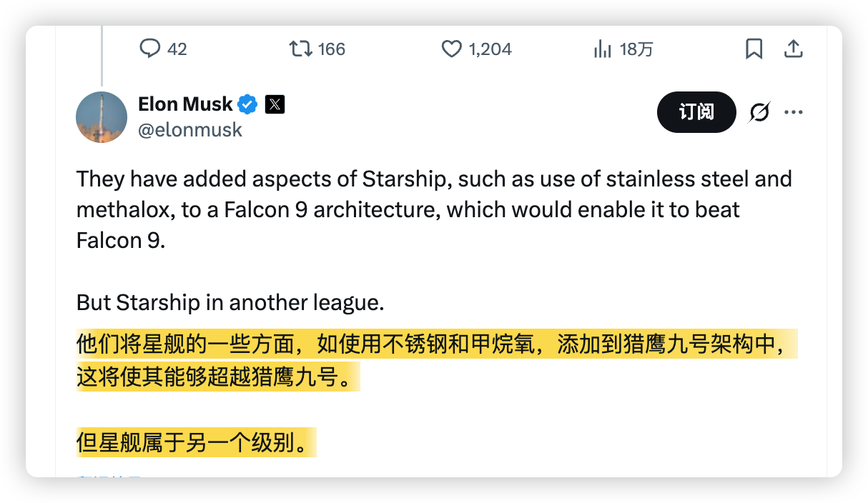Click the repost arrows icon
Screen dimensions: 868x503
pos(300,49)
